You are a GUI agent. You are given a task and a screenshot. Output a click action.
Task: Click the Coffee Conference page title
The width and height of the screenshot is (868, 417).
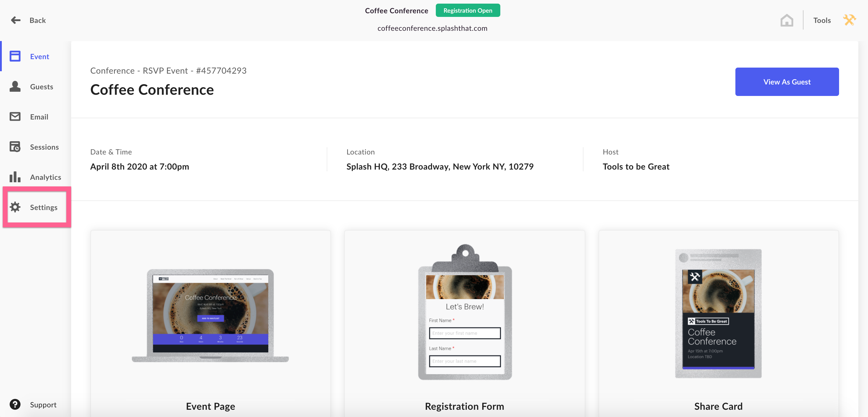coord(152,90)
